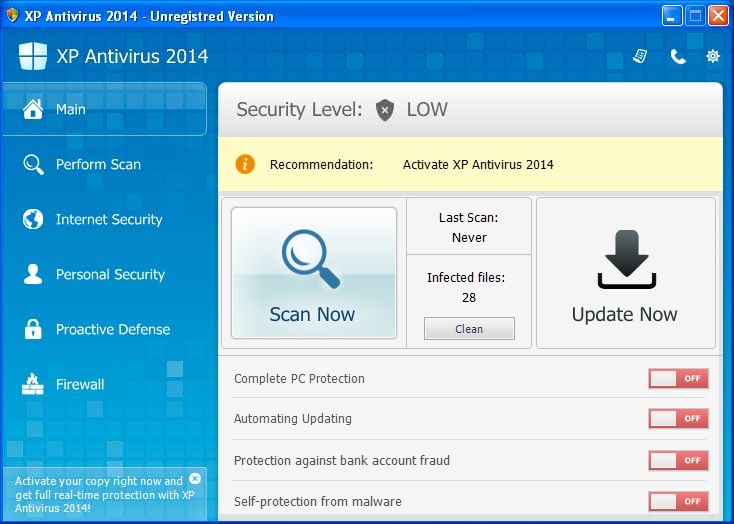Open the Perform Scan section
Viewport: 734px width, 524px height.
tap(104, 164)
